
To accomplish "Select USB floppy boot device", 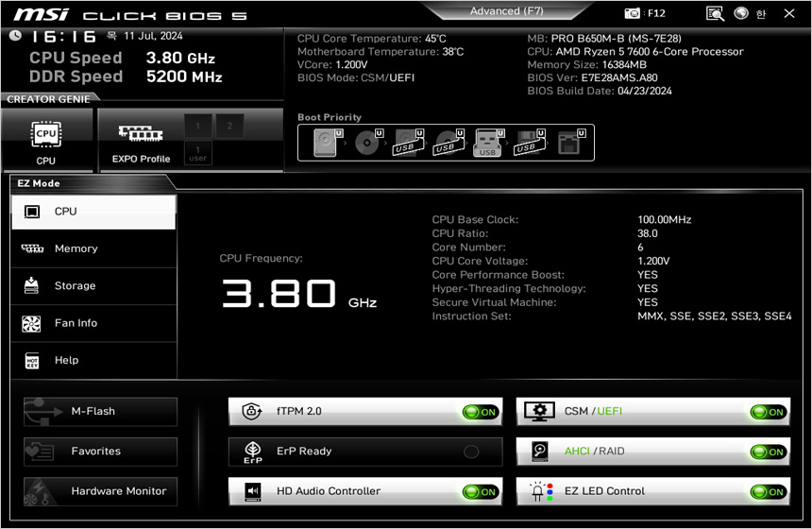I will pyautogui.click(x=530, y=142).
